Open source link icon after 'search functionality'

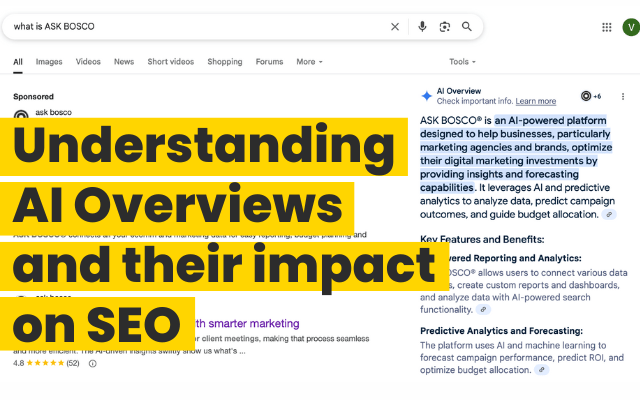click(x=483, y=310)
